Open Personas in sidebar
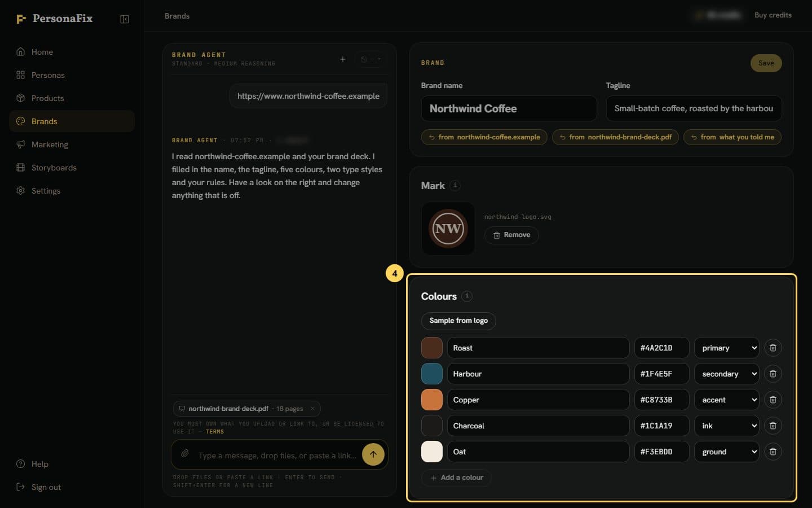The width and height of the screenshot is (812, 508). pyautogui.click(x=72, y=75)
